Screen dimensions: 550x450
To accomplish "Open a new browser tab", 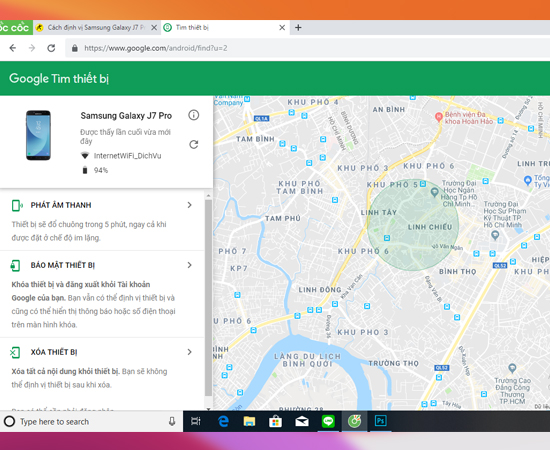I will [298, 28].
